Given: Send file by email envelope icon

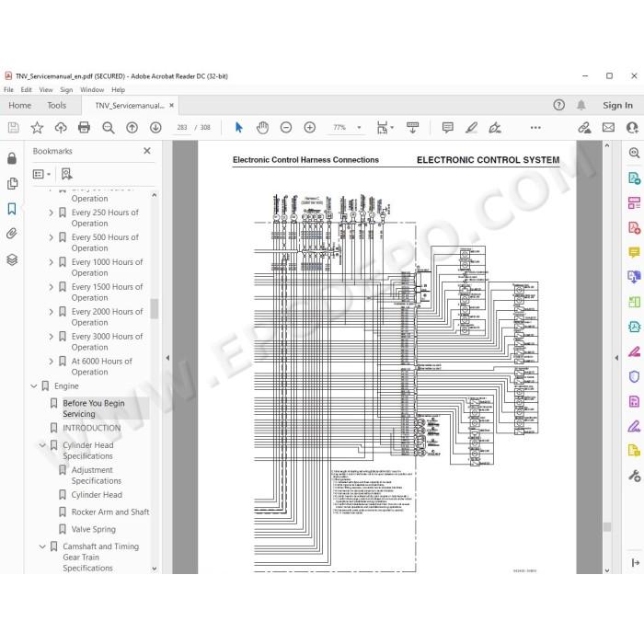Looking at the screenshot, I should click(x=608, y=128).
